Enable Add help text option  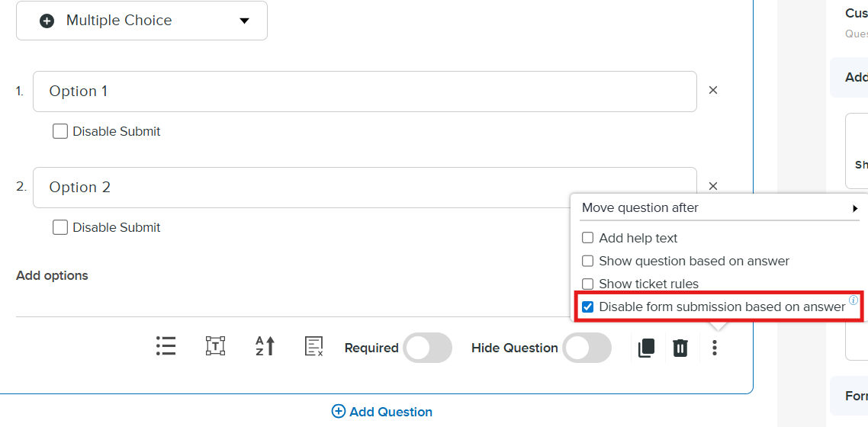(588, 238)
